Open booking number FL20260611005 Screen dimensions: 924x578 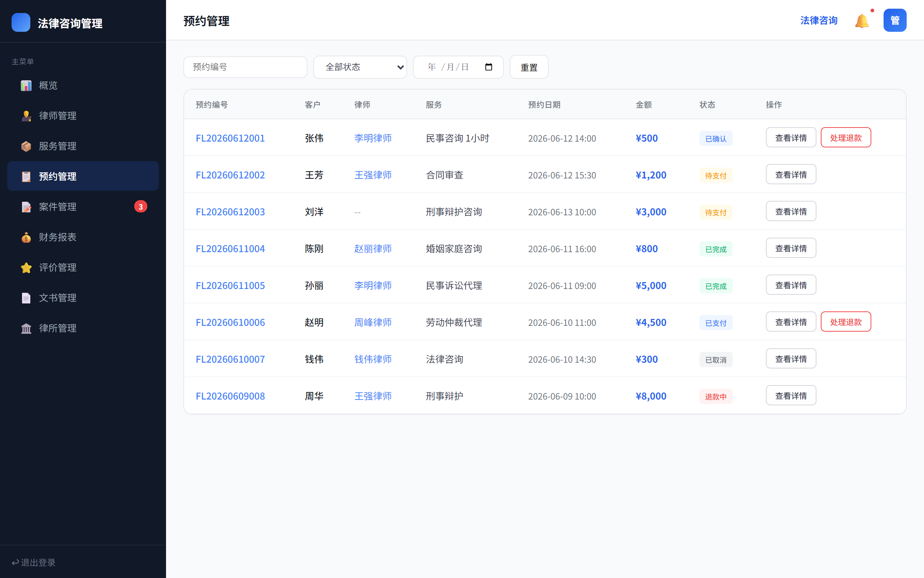click(x=230, y=285)
